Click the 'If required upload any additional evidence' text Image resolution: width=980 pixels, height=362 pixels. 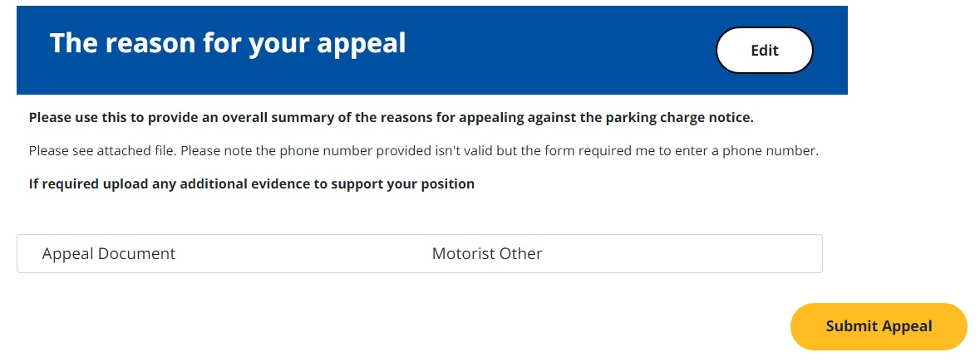pos(251,183)
